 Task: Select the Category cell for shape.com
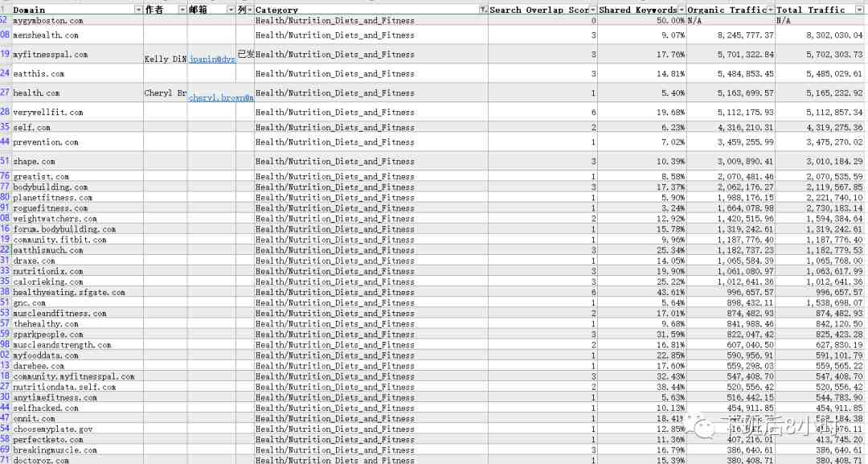pyautogui.click(x=371, y=161)
